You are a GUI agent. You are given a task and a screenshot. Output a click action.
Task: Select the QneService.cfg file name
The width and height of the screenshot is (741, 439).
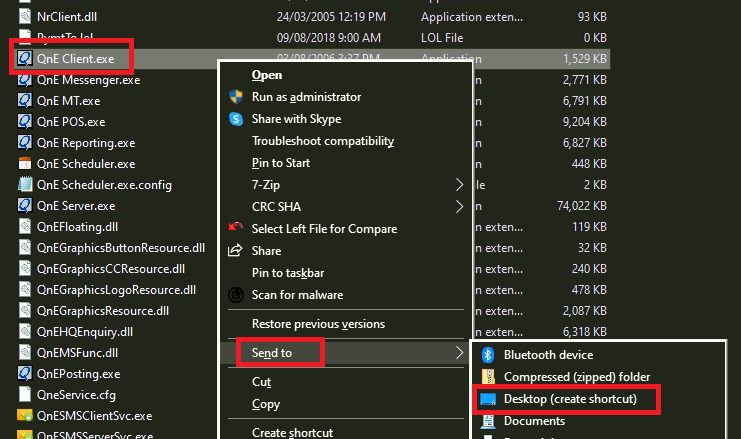76,395
